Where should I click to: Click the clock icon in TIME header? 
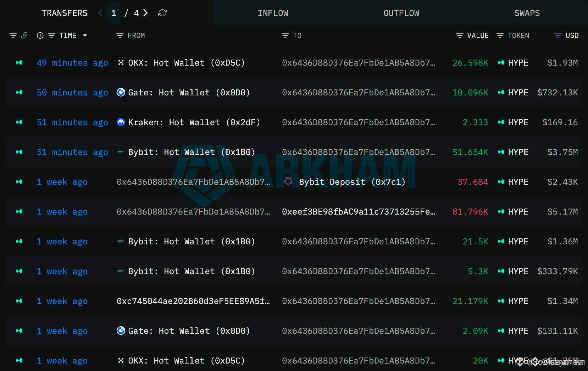40,35
